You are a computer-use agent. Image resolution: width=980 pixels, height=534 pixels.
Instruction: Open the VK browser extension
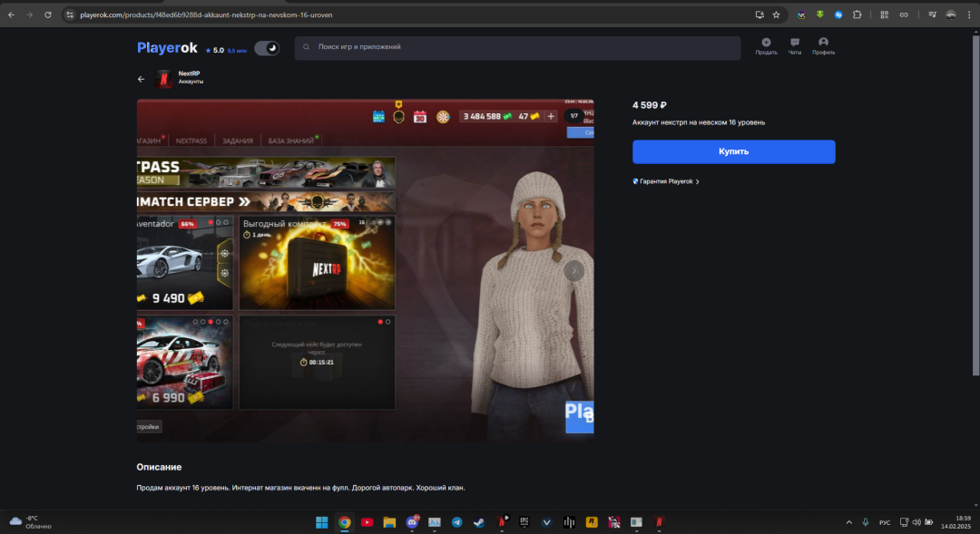pos(801,15)
